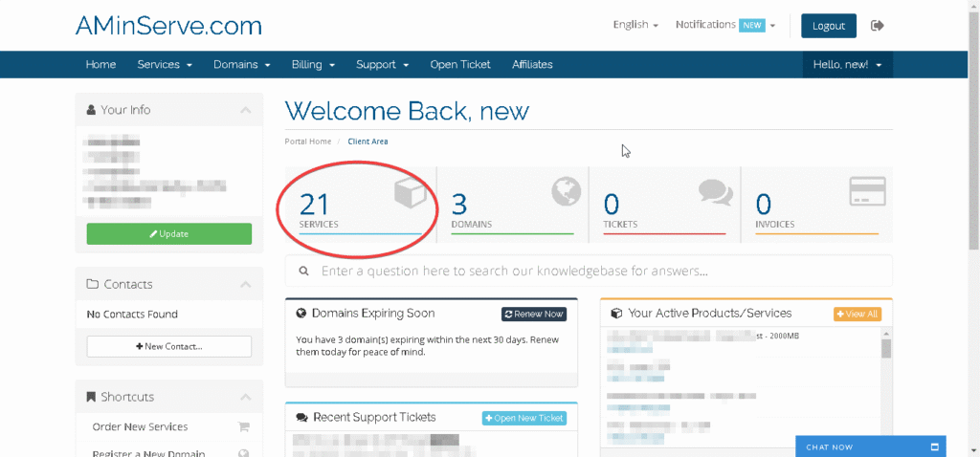This screenshot has width=980, height=457.
Task: Select Affiliates in the navigation bar
Action: pos(532,65)
